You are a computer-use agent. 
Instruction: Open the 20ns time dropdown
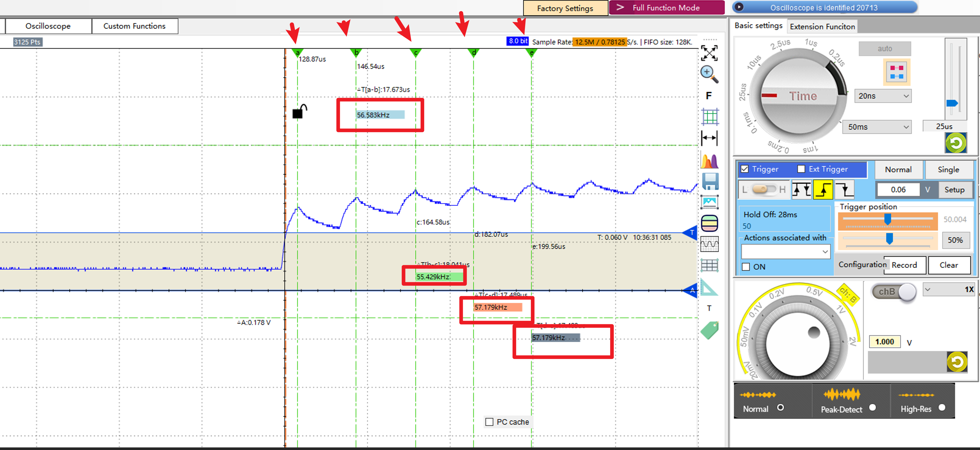883,96
